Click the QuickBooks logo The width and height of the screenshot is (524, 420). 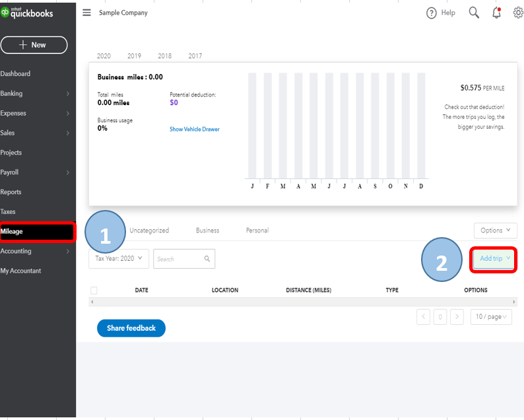pyautogui.click(x=27, y=13)
